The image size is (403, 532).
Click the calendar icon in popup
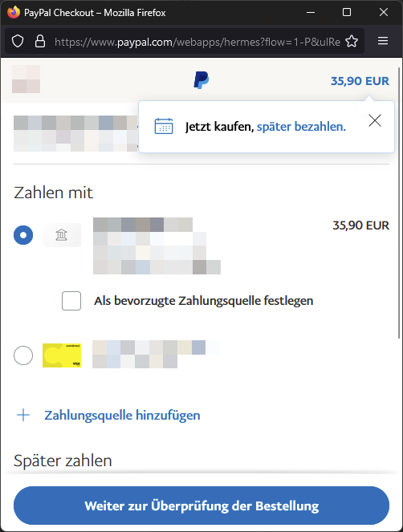(x=164, y=126)
